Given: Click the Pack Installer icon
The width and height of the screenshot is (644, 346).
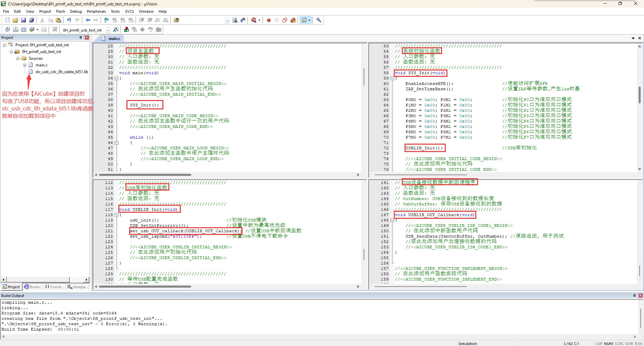Looking at the screenshot, I should [159, 30].
